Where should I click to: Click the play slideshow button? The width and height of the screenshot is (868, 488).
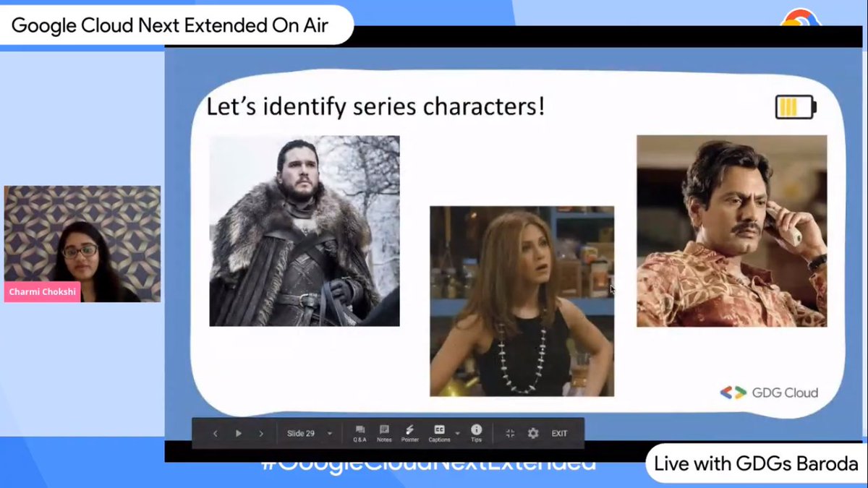point(238,434)
